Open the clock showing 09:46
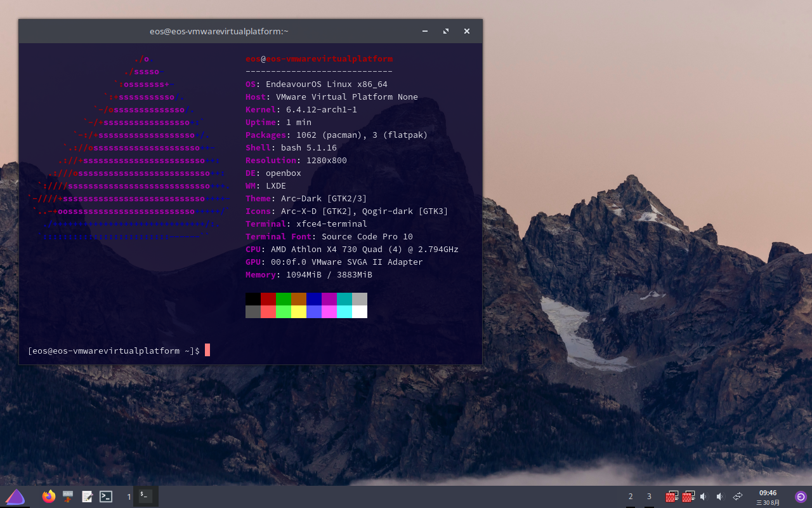This screenshot has height=508, width=812. pos(768,497)
